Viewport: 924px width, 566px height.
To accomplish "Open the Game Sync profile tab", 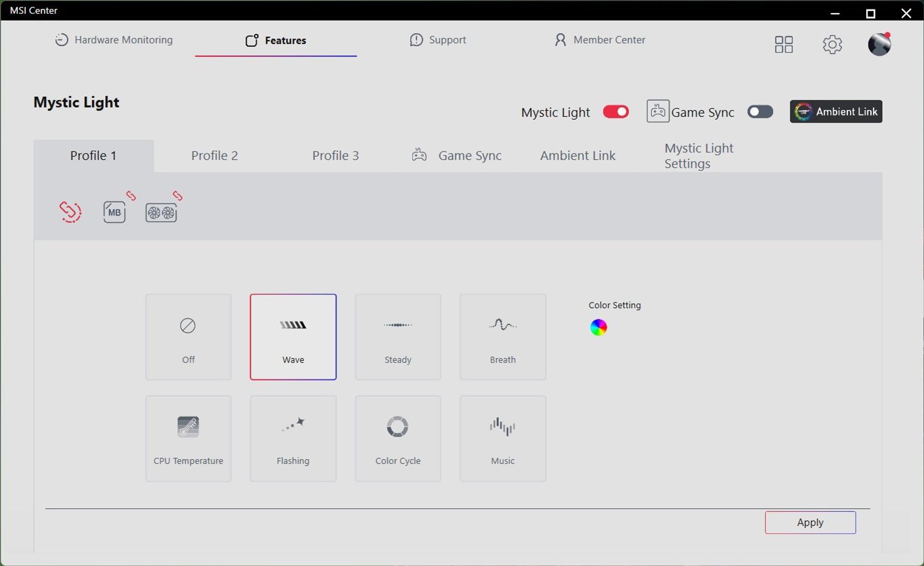I will [x=457, y=156].
